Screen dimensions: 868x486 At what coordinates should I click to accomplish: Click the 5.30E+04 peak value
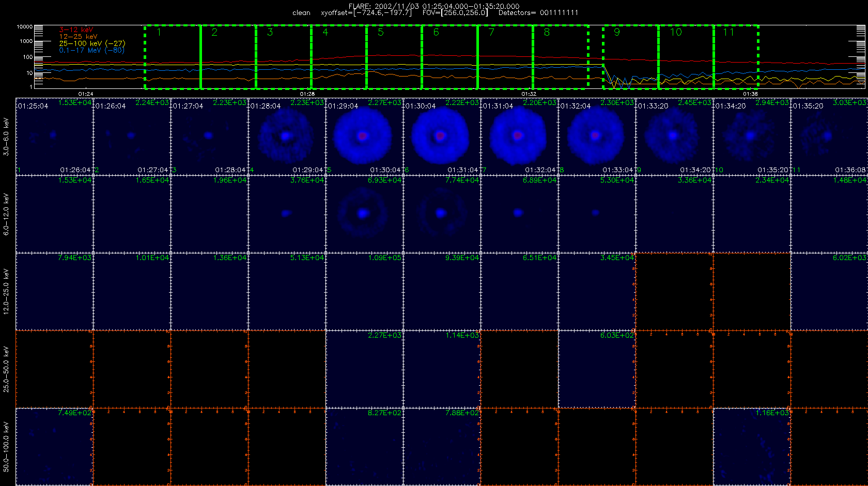pos(617,180)
